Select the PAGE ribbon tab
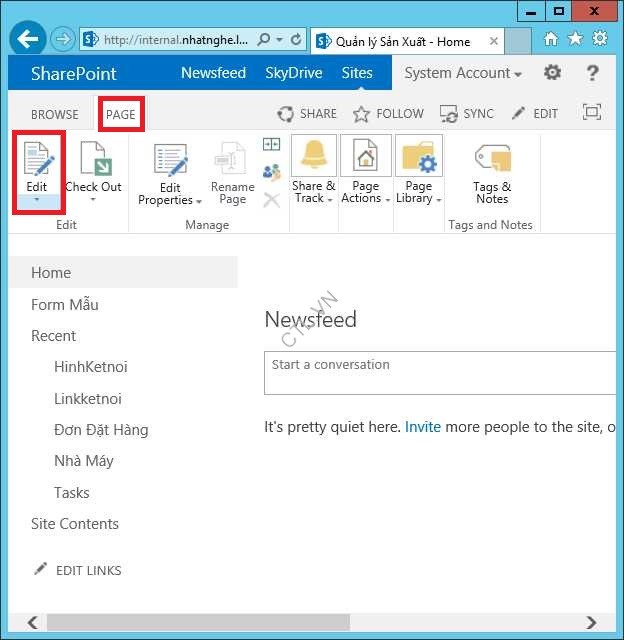This screenshot has width=624, height=640. [120, 114]
